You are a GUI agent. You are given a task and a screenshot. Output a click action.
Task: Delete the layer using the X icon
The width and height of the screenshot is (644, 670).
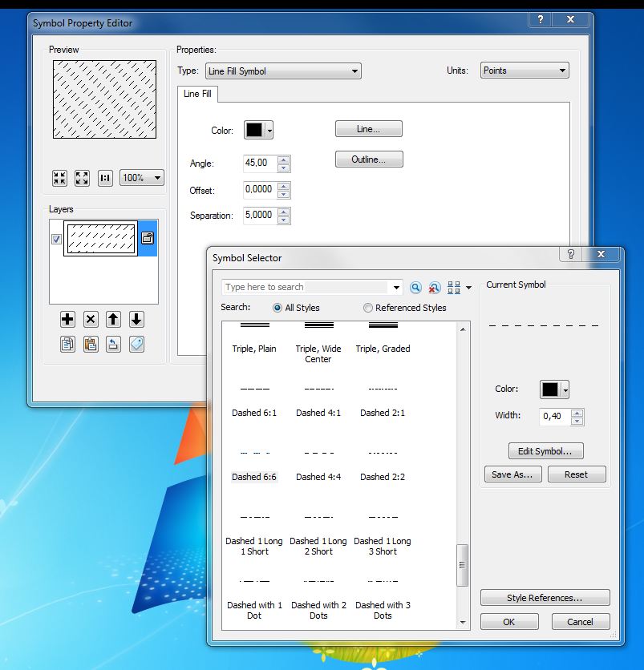click(91, 319)
